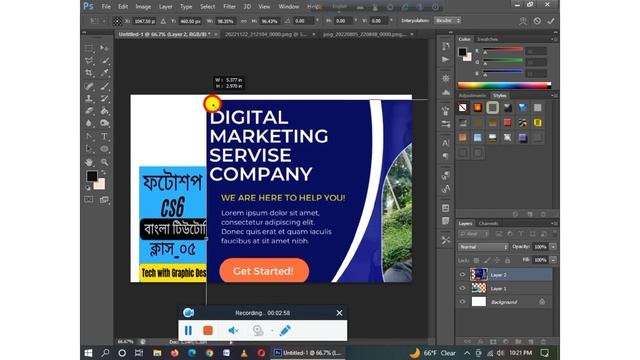640x360 pixels.
Task: Open the Opacity dropdown arrow
Action: (x=553, y=247)
